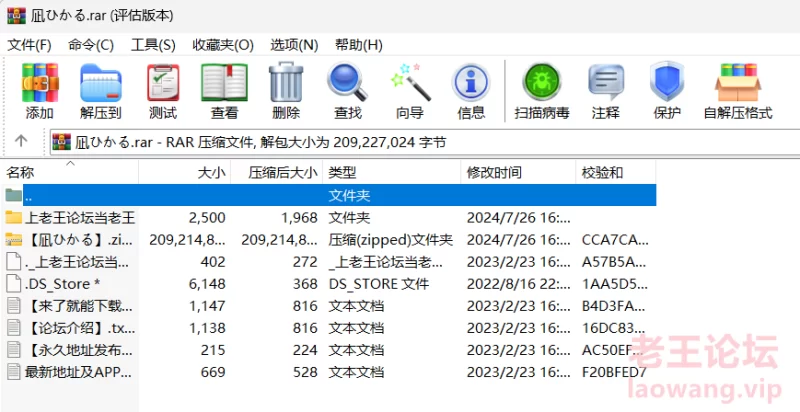Screen dimensions: 800x412
Task: Click checksum value CCA7CA...
Action: point(615,240)
